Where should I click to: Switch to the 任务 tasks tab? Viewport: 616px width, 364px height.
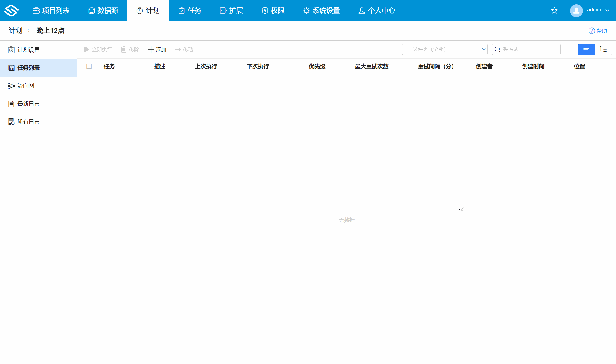click(189, 11)
